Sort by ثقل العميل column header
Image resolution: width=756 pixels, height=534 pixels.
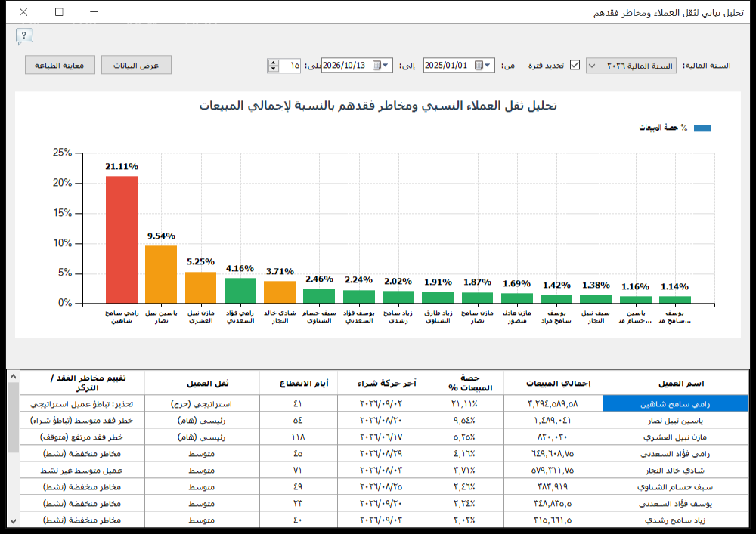(x=202, y=383)
